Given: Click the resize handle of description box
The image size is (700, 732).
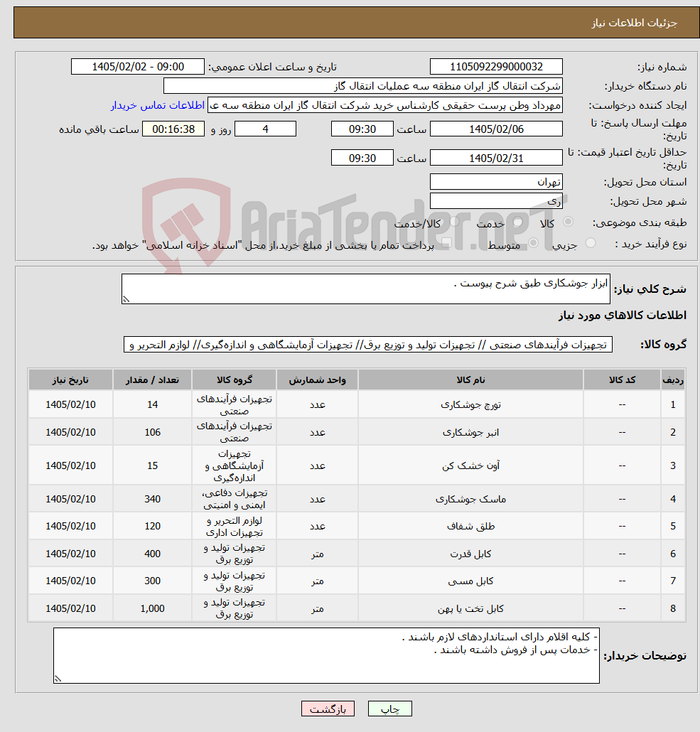Looking at the screenshot, I should pos(126,300).
